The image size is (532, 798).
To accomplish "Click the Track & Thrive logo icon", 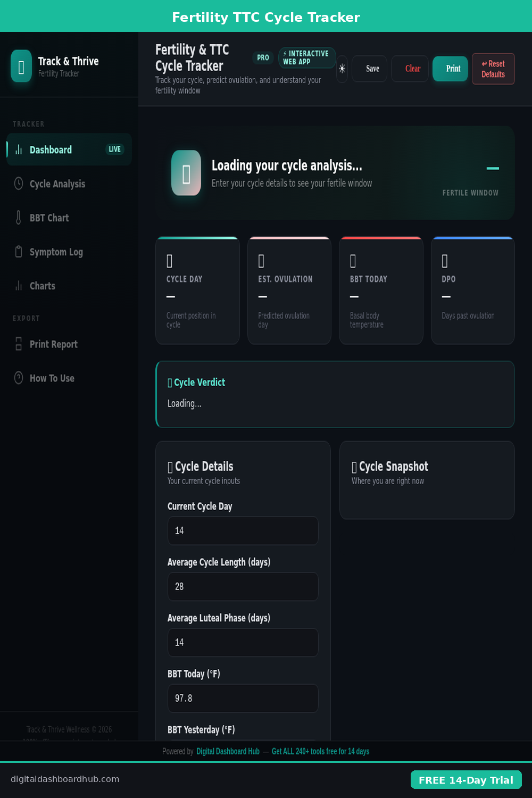I will (x=21, y=66).
